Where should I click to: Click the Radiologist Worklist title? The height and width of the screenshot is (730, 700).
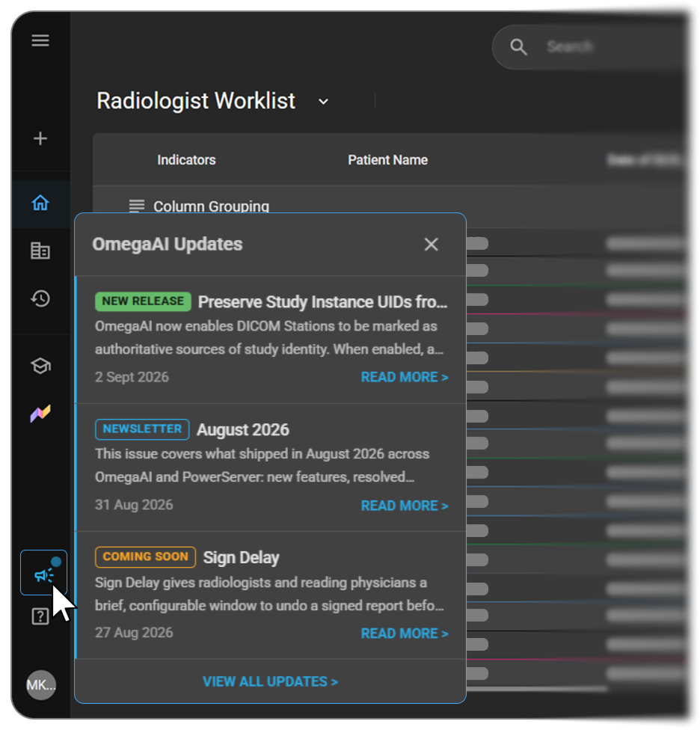(x=196, y=100)
